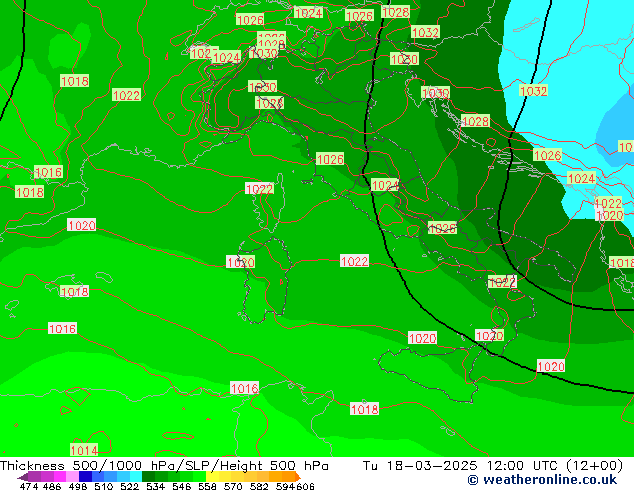Click the 'Thickness 500/1000 hPa/SLP/Height 500 hPa' title
The width and height of the screenshot is (634, 490).
tap(164, 466)
